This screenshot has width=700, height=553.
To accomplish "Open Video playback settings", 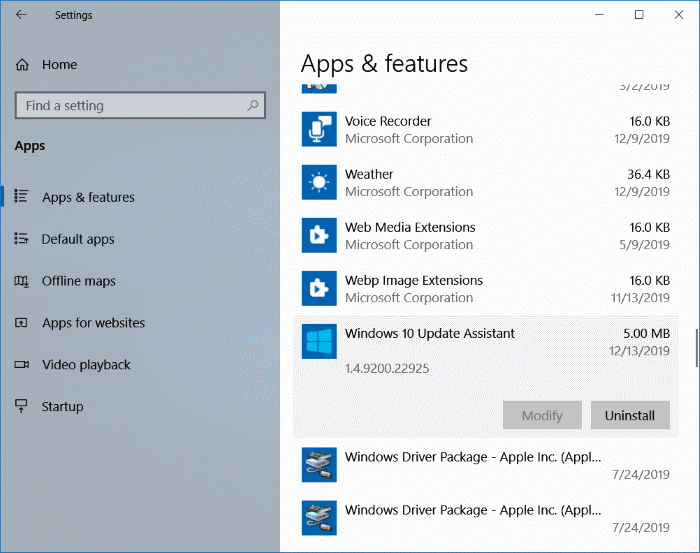I will 86,365.
